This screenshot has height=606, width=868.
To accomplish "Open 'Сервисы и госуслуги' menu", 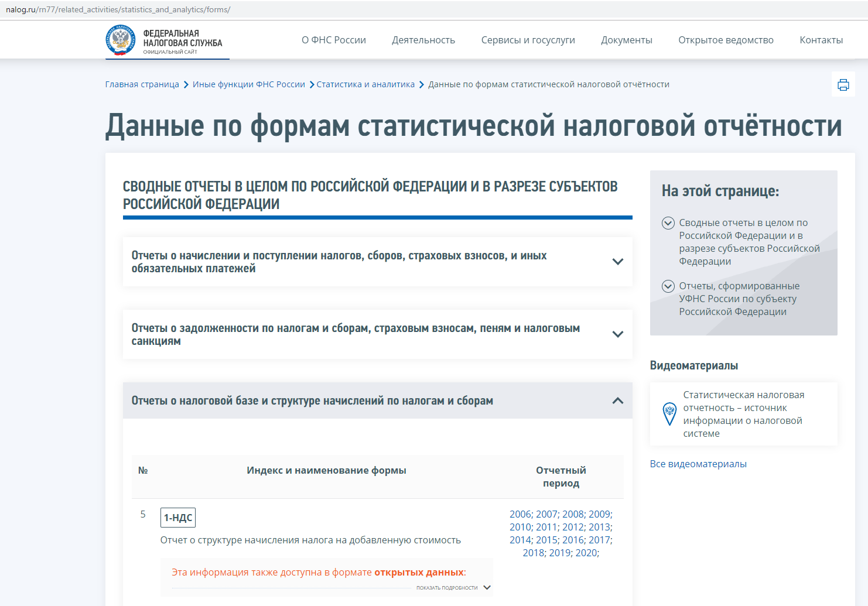I will coord(528,40).
